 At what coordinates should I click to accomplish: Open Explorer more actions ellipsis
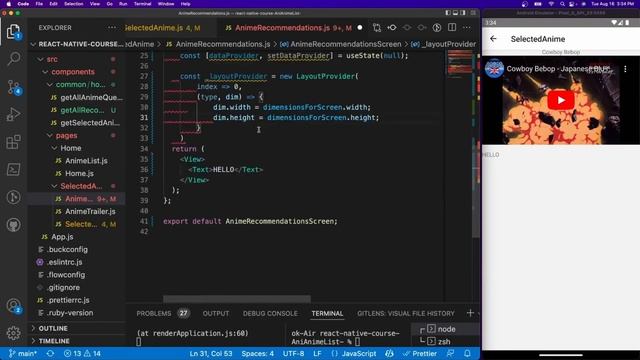tap(111, 28)
